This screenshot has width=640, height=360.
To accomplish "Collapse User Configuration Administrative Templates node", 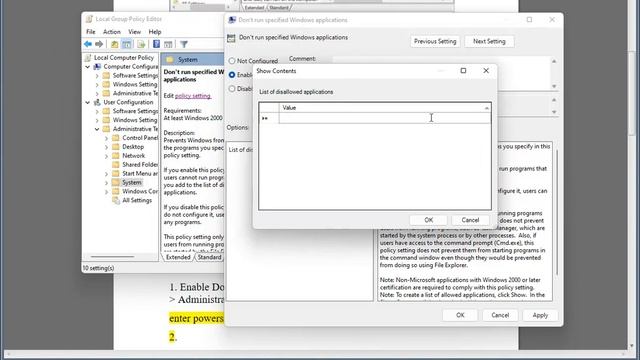I will pos(97,129).
